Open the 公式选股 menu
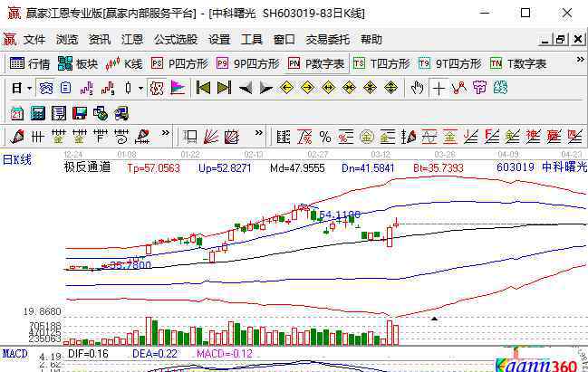 (176, 40)
